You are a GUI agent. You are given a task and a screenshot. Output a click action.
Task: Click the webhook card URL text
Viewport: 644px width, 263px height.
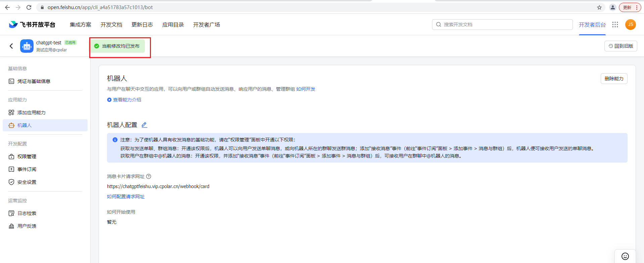click(x=158, y=186)
